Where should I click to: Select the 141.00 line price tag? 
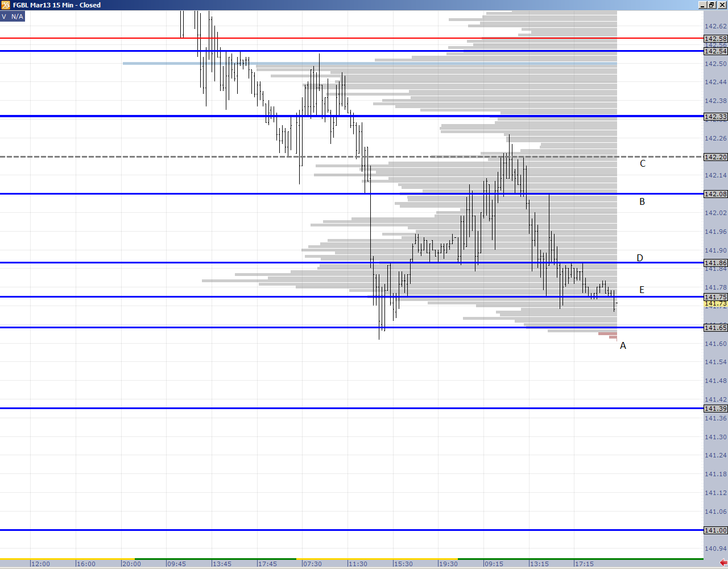715,530
